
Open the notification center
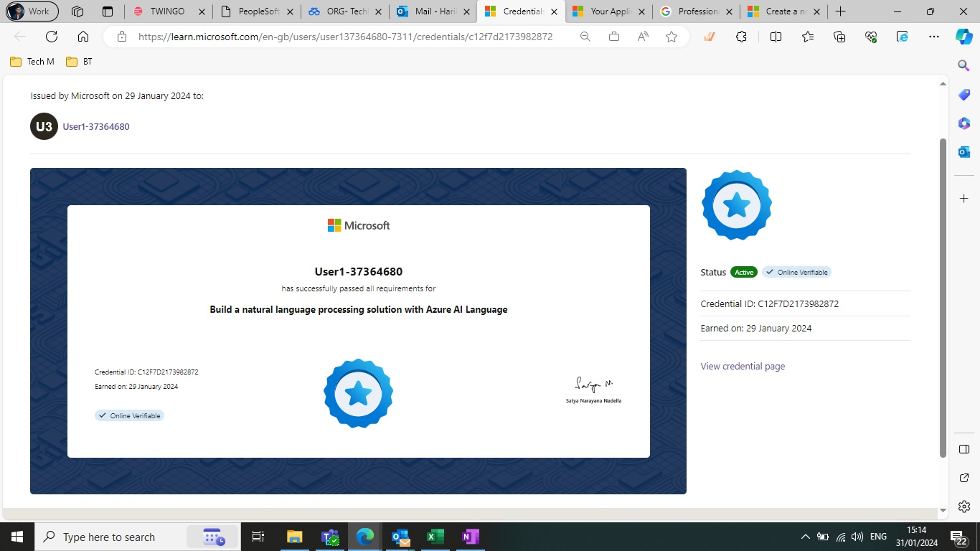click(x=959, y=537)
